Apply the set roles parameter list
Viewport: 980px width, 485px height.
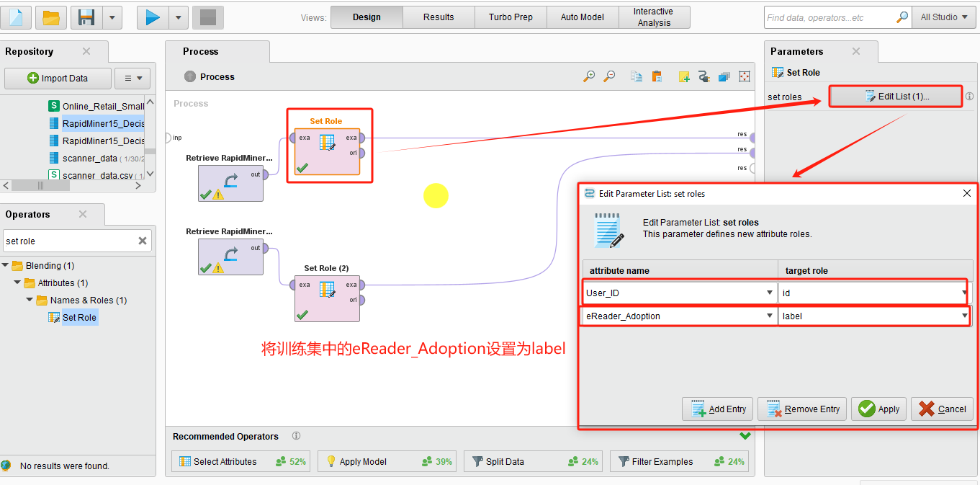(878, 409)
